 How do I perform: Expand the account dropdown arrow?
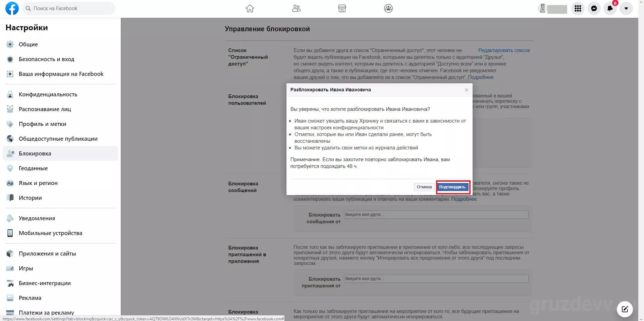pyautogui.click(x=626, y=8)
